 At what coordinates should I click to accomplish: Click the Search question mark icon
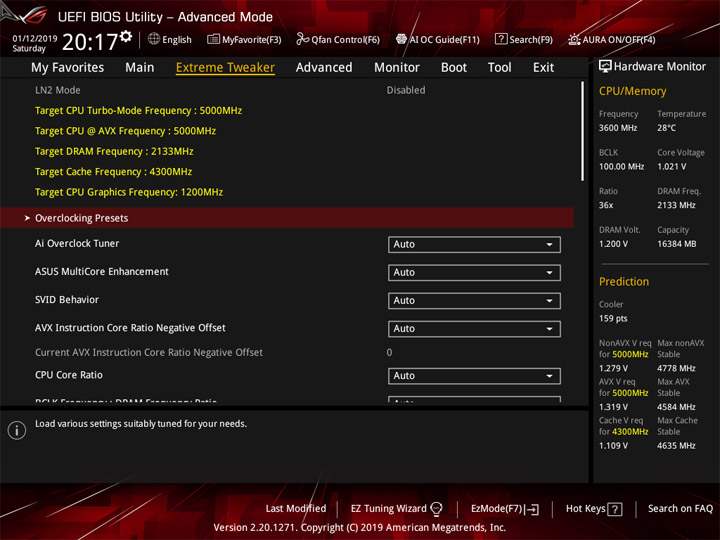(501, 39)
